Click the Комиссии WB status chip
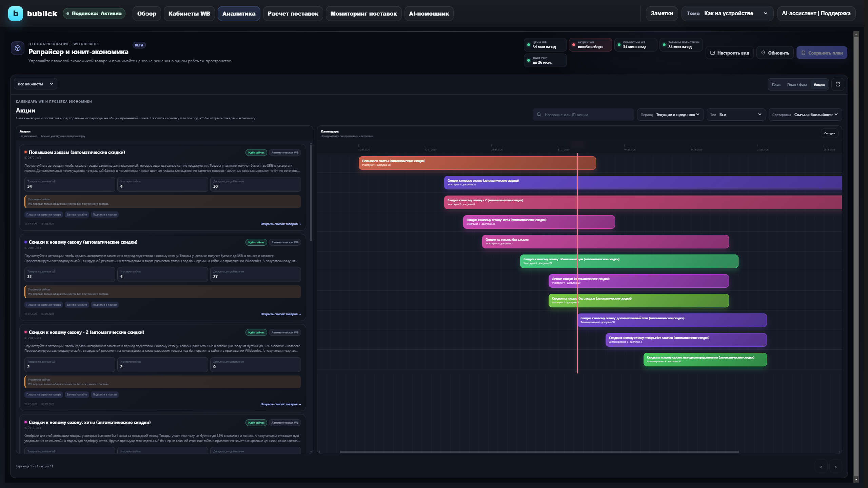The image size is (868, 488). coord(635,45)
